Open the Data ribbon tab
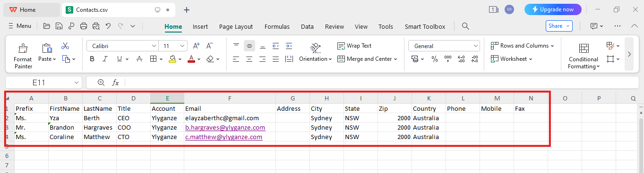 coord(307,26)
